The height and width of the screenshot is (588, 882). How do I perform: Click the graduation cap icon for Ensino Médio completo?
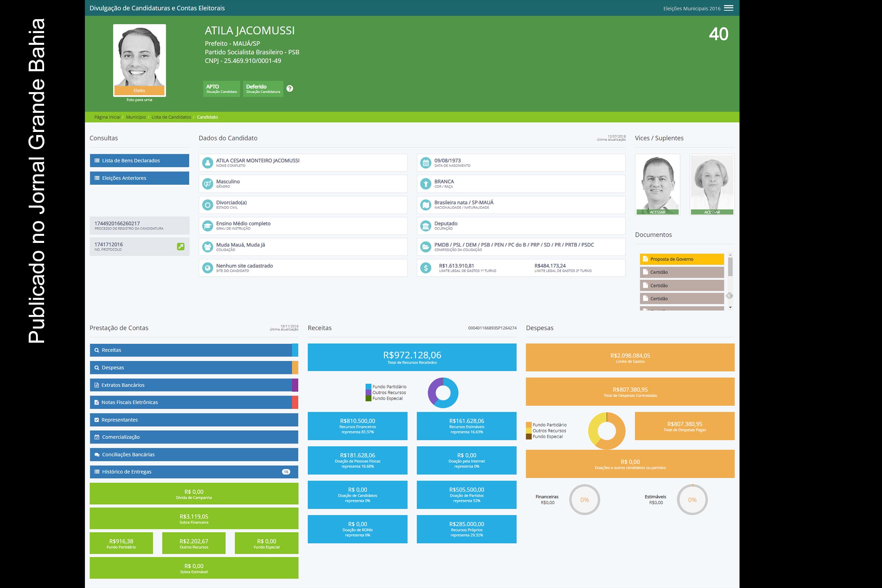tap(207, 226)
